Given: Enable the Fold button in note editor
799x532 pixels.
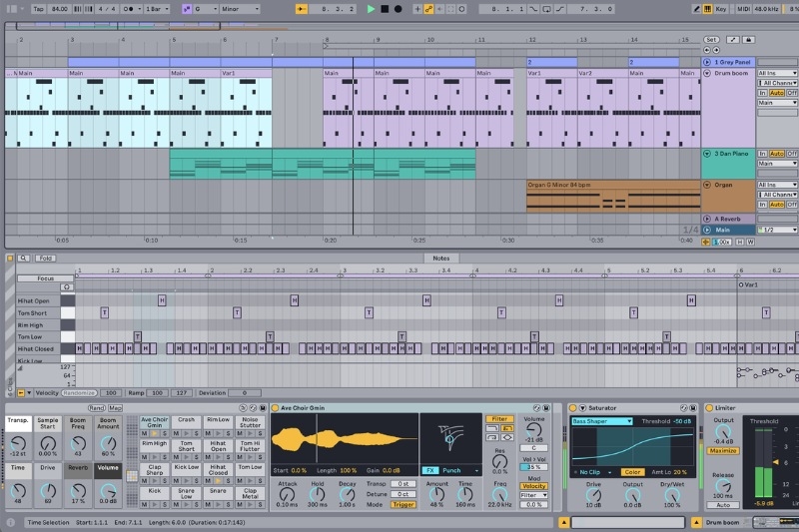Looking at the screenshot, I should 45,259.
